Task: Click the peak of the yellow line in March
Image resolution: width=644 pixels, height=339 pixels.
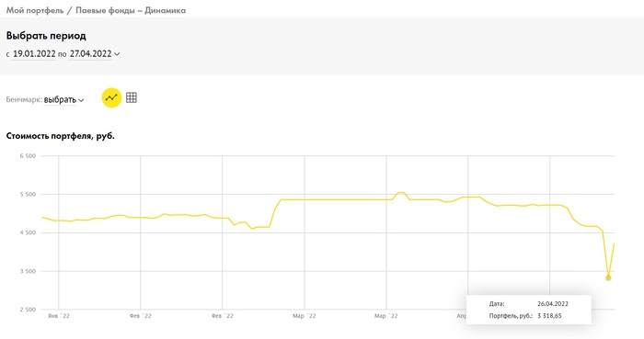Action: tap(401, 192)
